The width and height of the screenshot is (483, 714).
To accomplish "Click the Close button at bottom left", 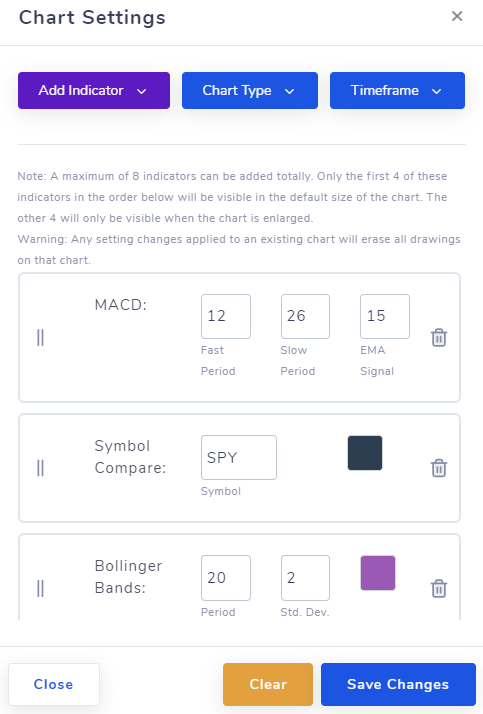I will point(54,684).
